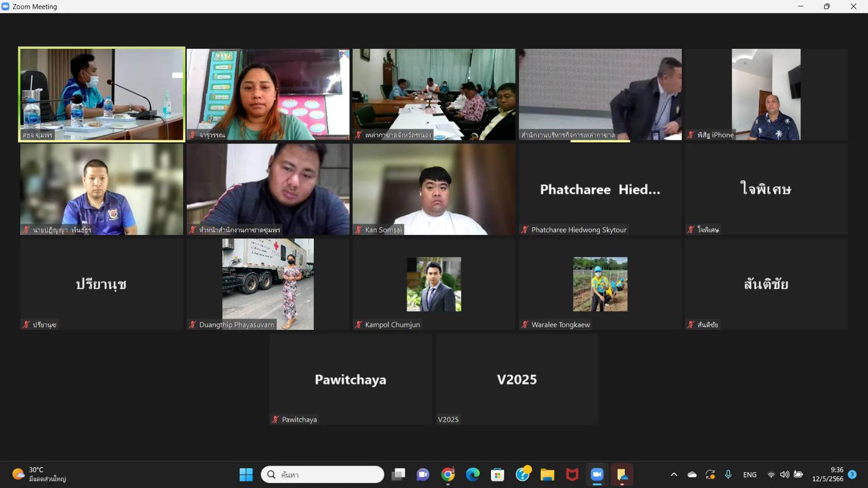Open the Zoom app in taskbar
The height and width of the screenshot is (488, 868).
point(597,474)
